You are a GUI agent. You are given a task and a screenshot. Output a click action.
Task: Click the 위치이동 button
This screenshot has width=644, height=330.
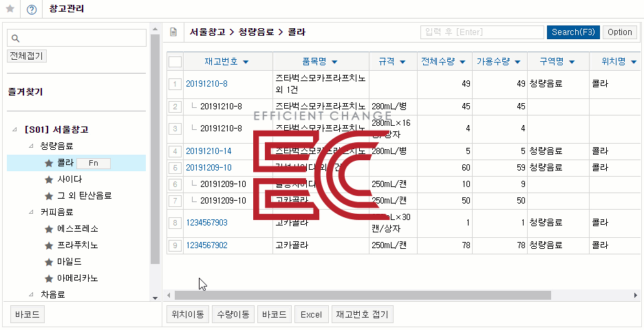pos(188,315)
